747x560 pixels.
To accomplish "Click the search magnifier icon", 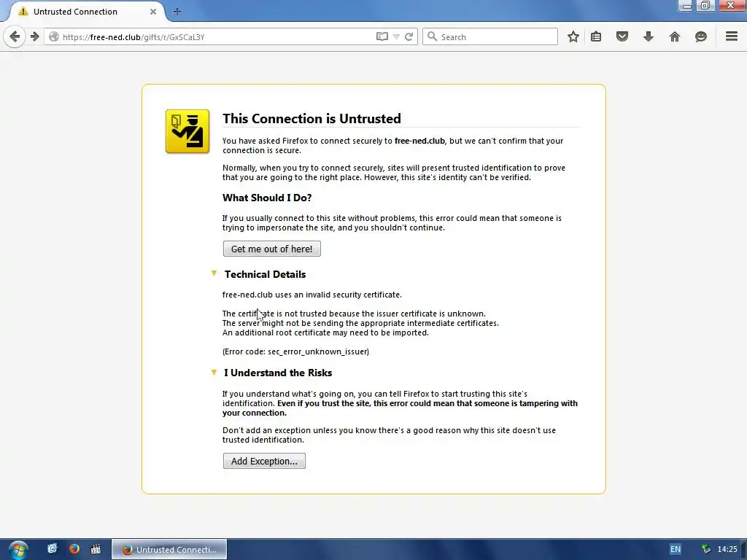I will pos(432,36).
